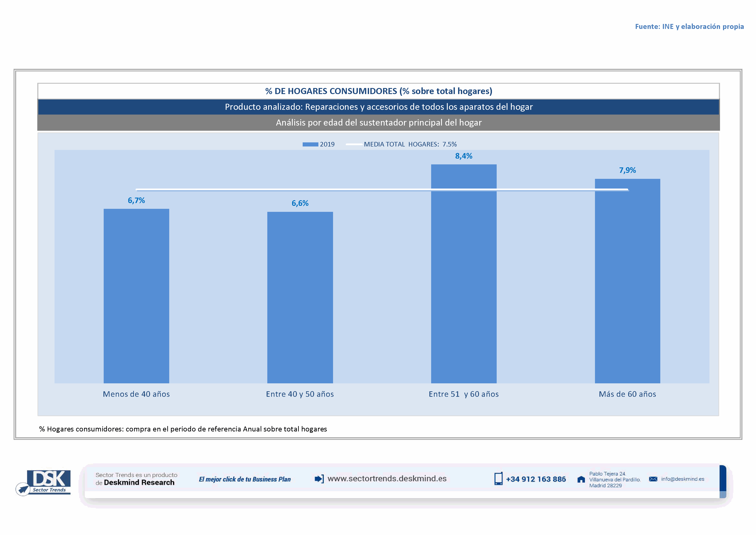Click the % DE HOGARES CONSUMIDORES title
Screen dimensions: 756x535
point(379,91)
